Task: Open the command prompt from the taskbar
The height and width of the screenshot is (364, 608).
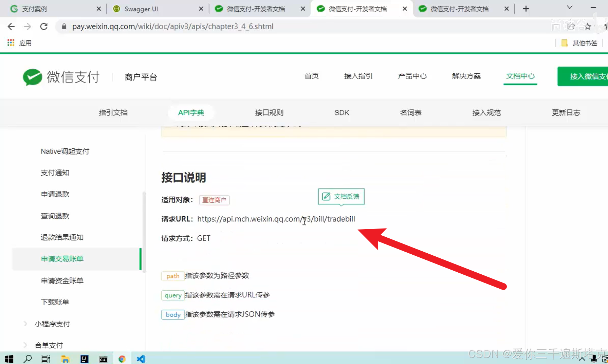Action: (x=103, y=359)
